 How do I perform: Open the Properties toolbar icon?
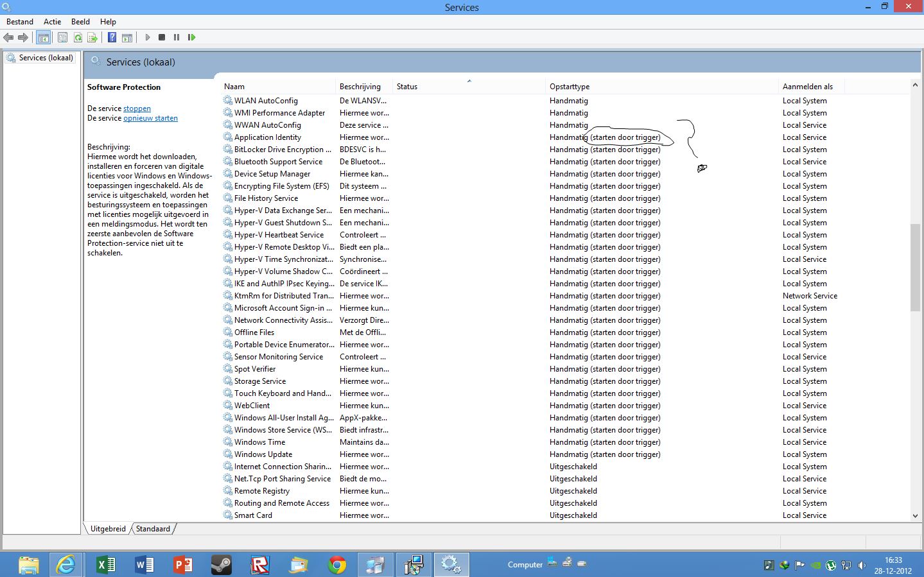click(63, 37)
